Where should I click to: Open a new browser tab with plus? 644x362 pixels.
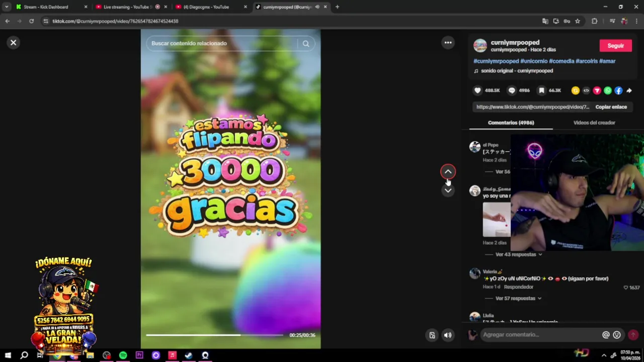point(337,7)
